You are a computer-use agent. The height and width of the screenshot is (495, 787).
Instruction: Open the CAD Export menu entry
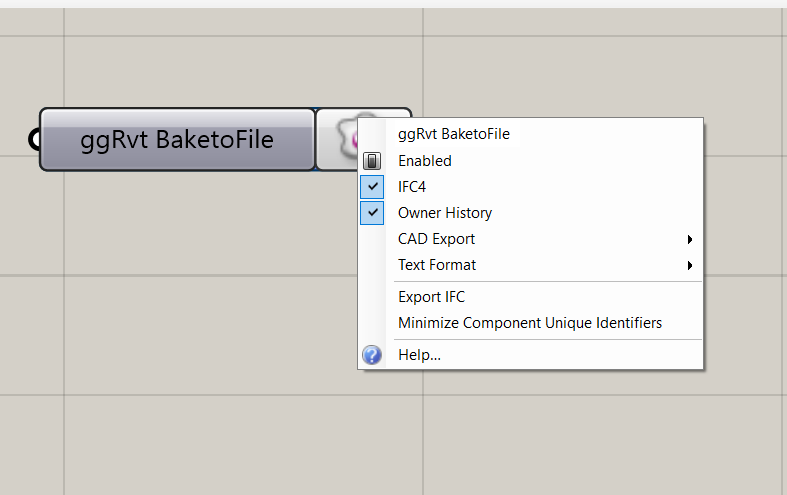[531, 239]
